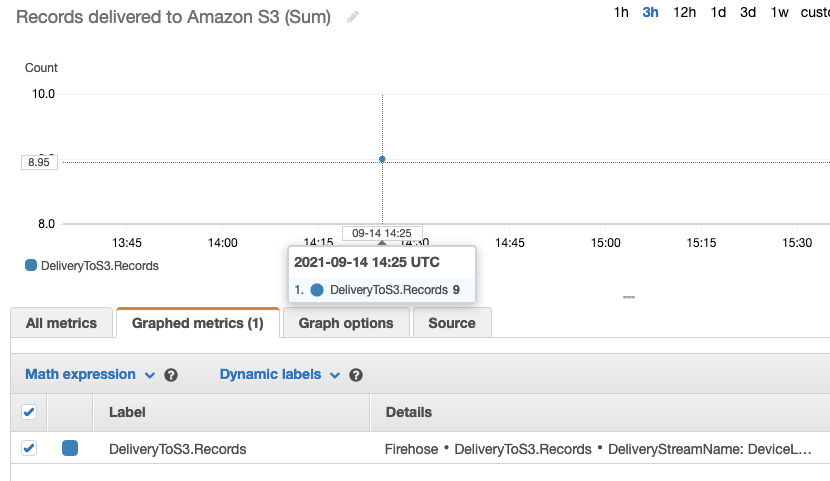Select the 3d time range
830x481 pixels.
pos(748,13)
